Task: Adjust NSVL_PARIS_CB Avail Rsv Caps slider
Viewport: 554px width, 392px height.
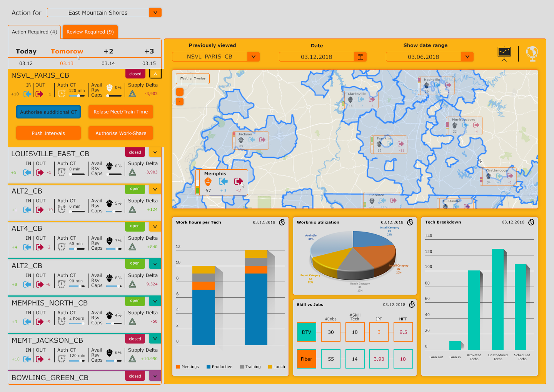Action: pyautogui.click(x=114, y=96)
